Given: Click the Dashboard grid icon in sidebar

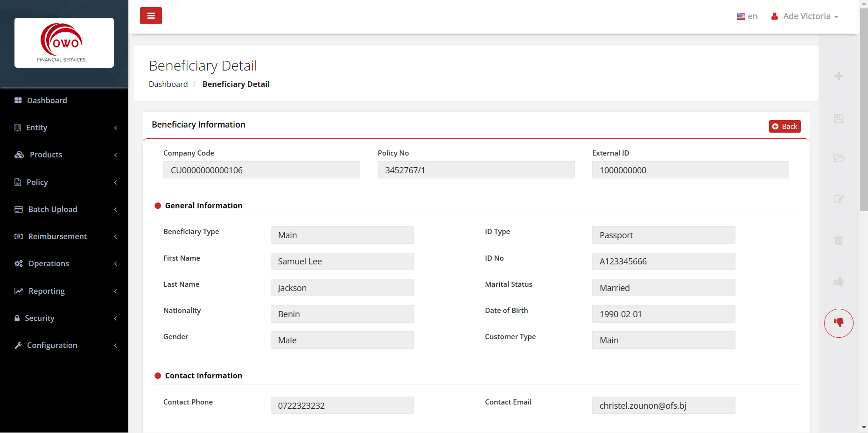Looking at the screenshot, I should (x=18, y=100).
